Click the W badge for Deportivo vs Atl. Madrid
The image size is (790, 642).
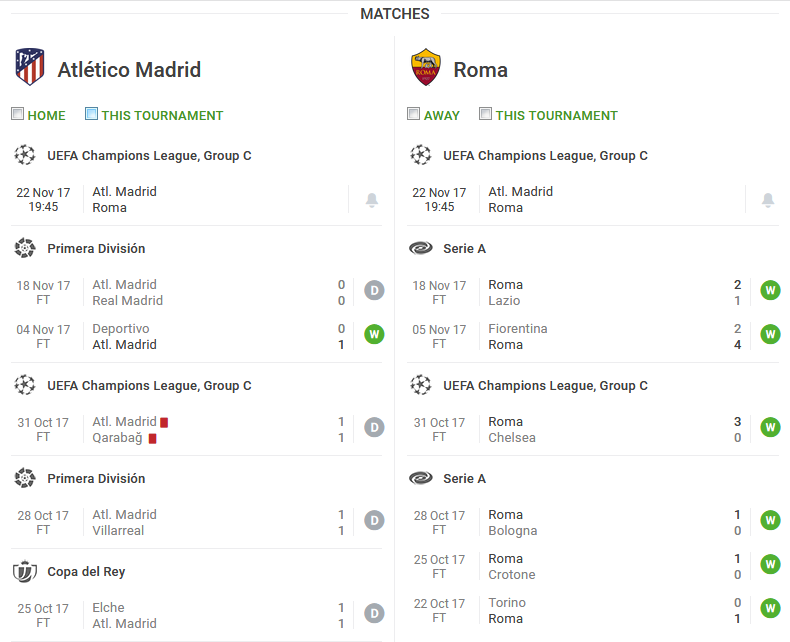coord(374,334)
